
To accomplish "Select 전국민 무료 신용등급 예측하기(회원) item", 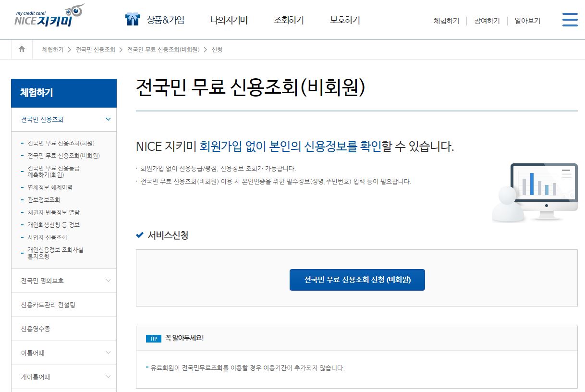I will coord(53,171).
